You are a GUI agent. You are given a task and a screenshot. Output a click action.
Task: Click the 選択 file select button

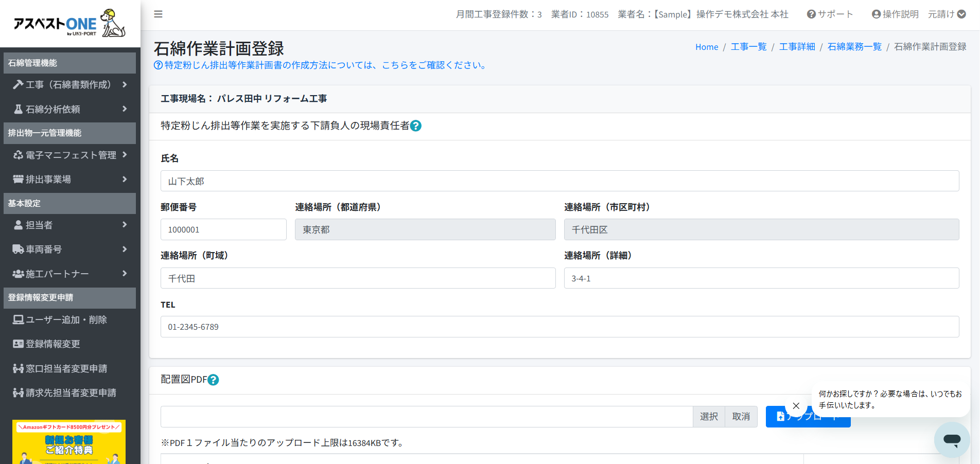(x=709, y=417)
